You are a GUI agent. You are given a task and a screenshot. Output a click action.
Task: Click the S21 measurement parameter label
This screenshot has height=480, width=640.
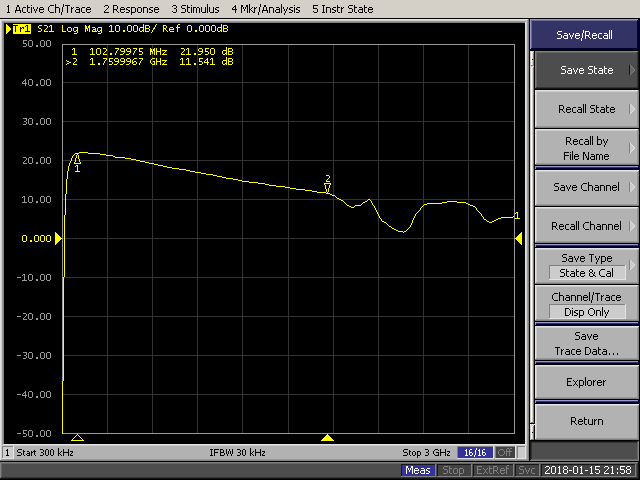click(46, 29)
